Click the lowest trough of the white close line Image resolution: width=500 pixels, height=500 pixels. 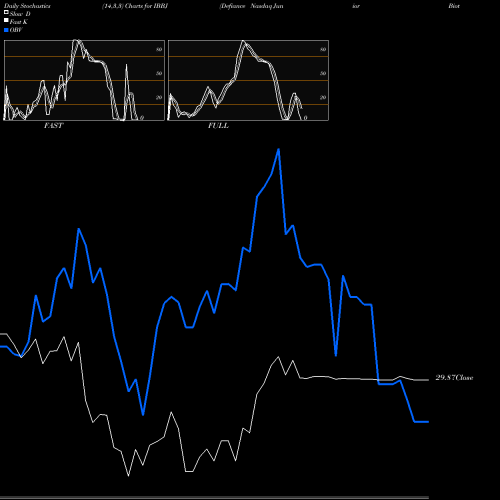click(129, 475)
